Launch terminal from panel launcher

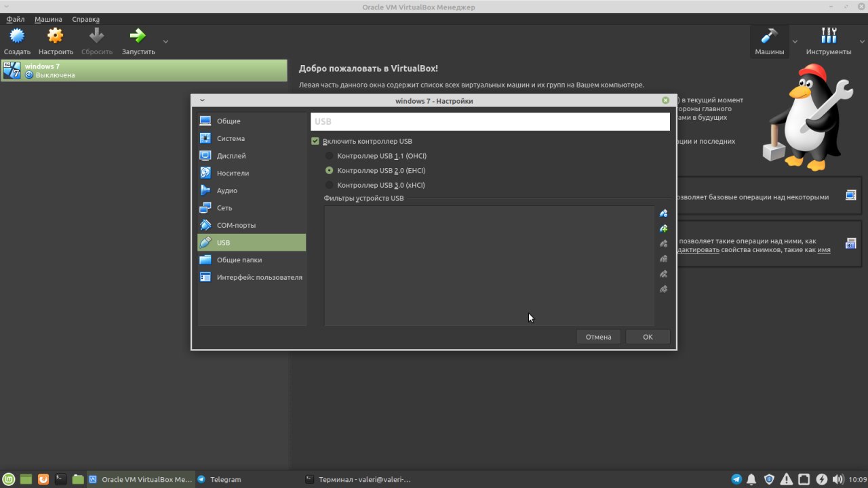[61, 479]
